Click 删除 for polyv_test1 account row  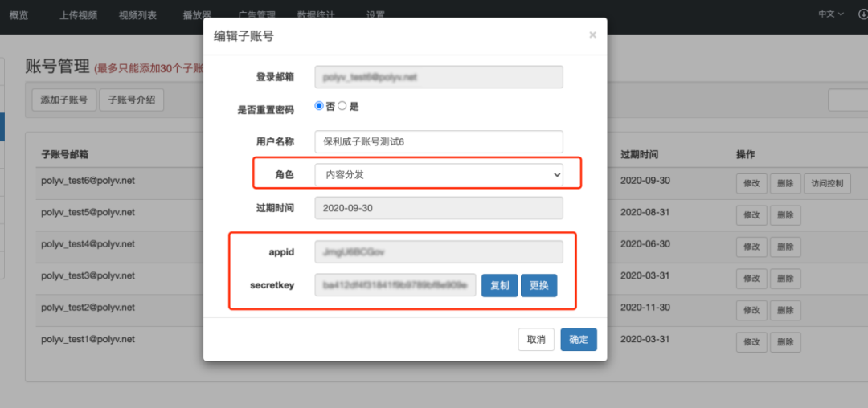coord(785,341)
